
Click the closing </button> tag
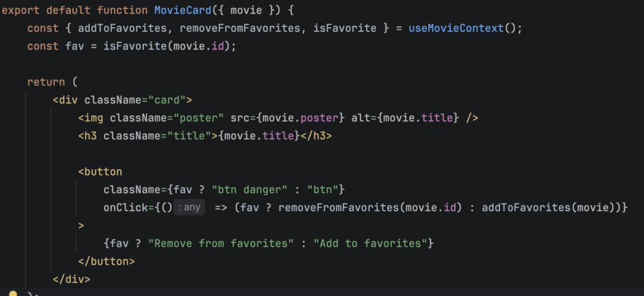click(106, 260)
